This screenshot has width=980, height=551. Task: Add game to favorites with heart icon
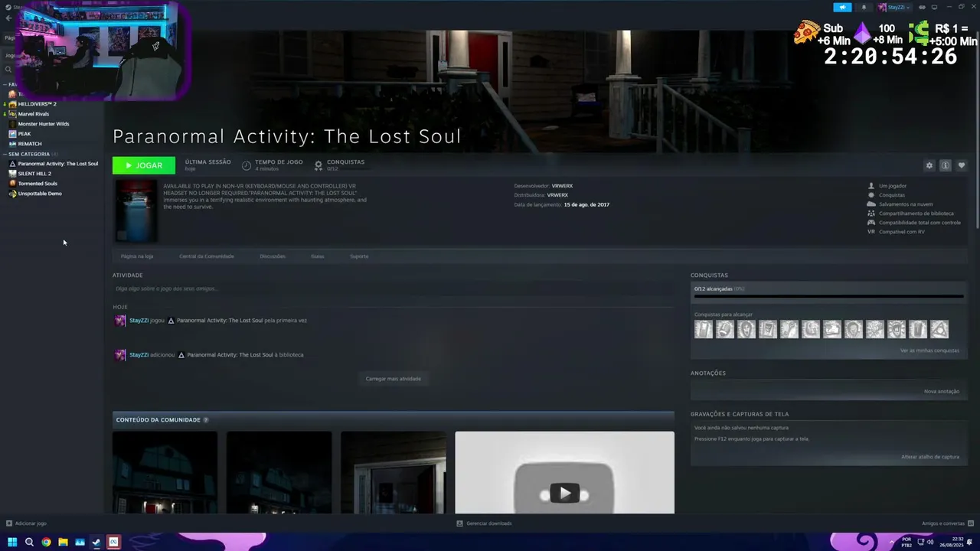(x=962, y=165)
